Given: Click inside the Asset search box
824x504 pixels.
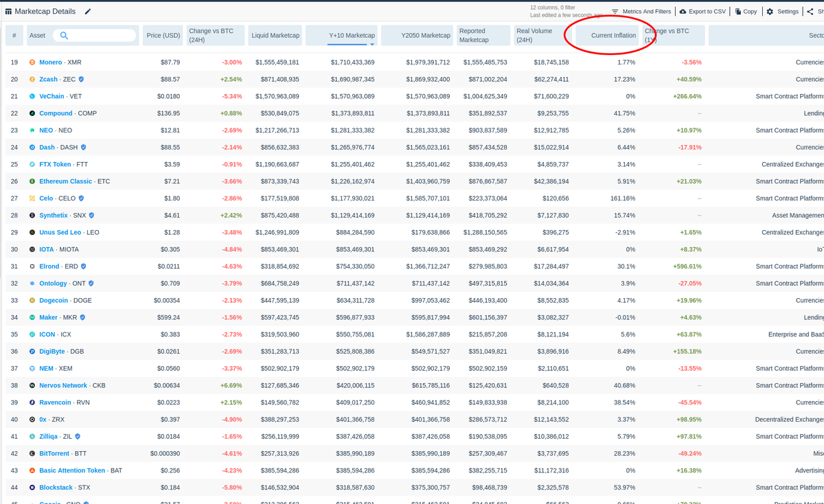Looking at the screenshot, I should tap(93, 34).
